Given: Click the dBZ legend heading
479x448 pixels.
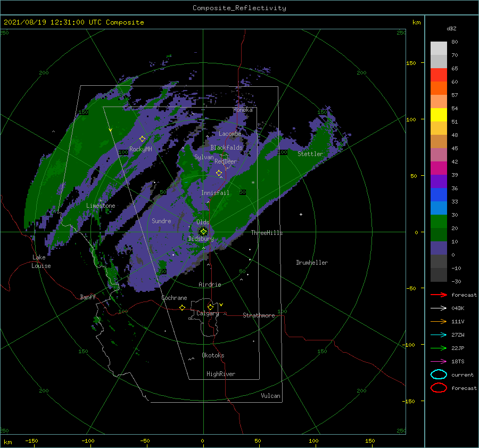Looking at the screenshot, I should pos(451,28).
